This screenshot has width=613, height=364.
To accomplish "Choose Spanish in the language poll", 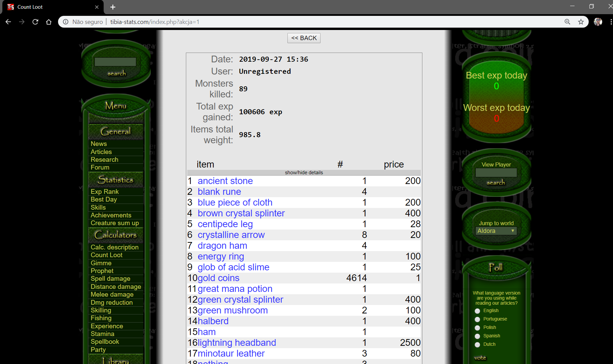I will [477, 336].
